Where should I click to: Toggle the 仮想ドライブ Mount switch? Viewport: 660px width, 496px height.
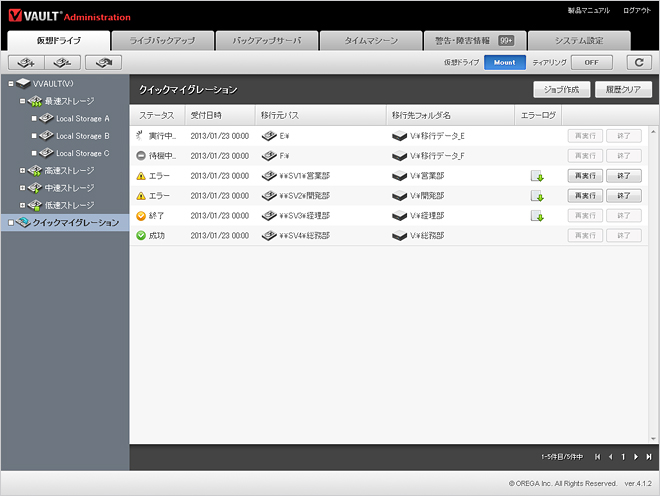point(505,62)
